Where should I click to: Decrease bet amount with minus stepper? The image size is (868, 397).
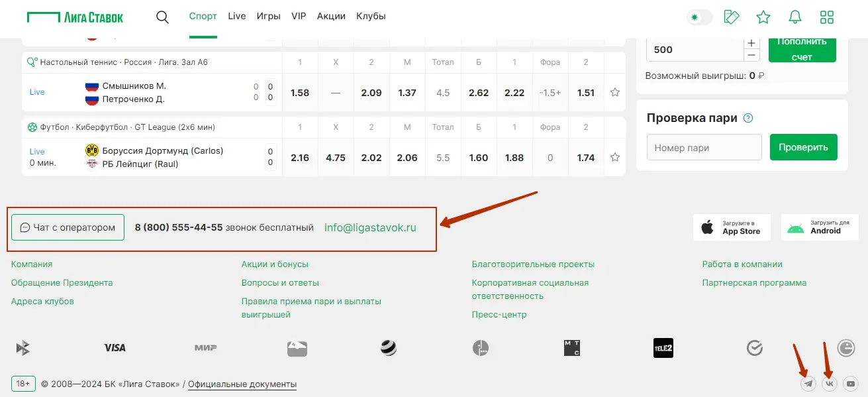pos(751,55)
